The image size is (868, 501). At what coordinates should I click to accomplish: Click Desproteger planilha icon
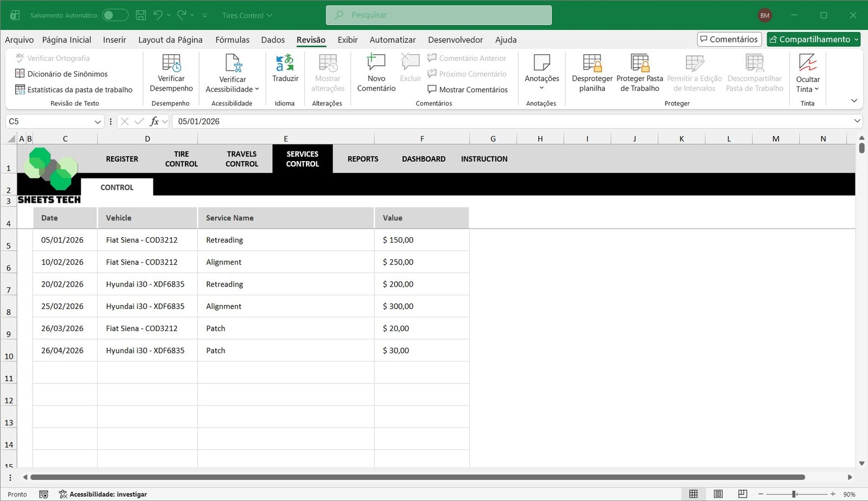coord(592,64)
